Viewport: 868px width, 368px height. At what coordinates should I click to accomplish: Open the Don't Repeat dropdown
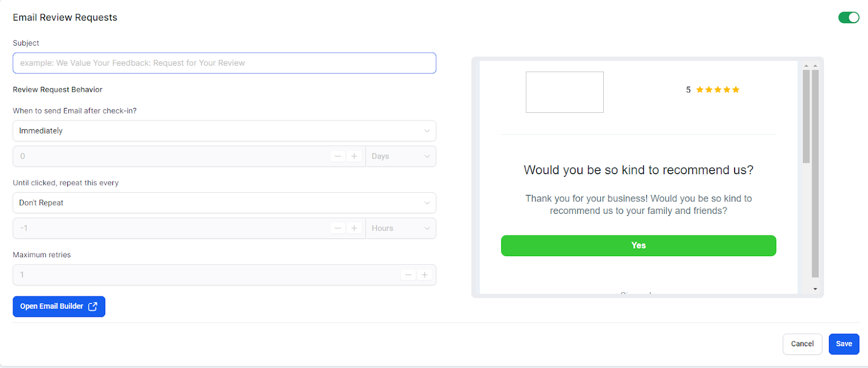[x=224, y=203]
